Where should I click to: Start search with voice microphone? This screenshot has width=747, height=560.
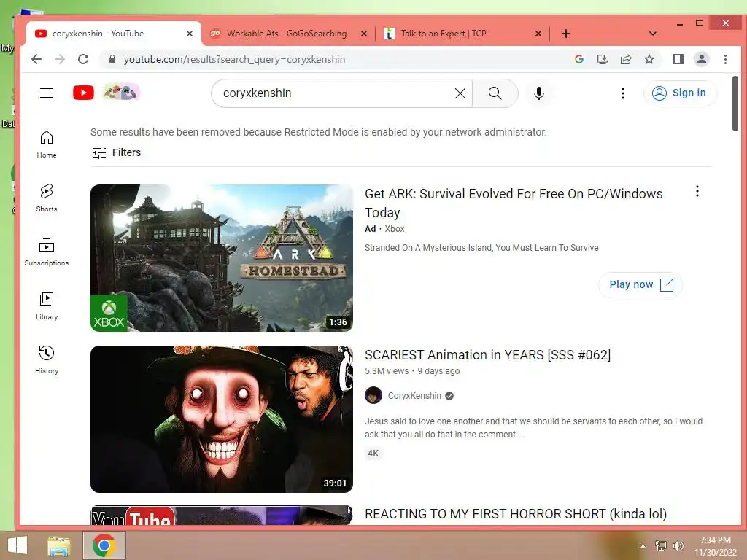click(x=539, y=93)
